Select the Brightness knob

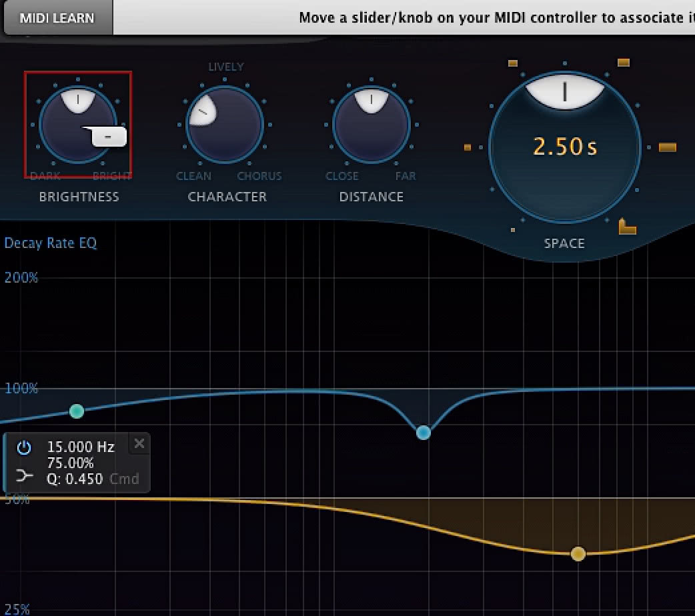pos(78,125)
